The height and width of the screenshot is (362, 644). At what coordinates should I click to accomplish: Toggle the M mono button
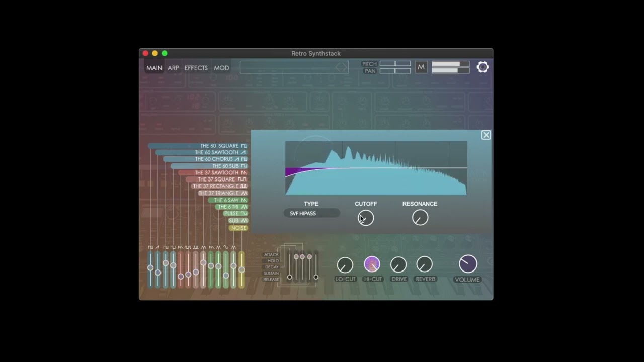421,67
